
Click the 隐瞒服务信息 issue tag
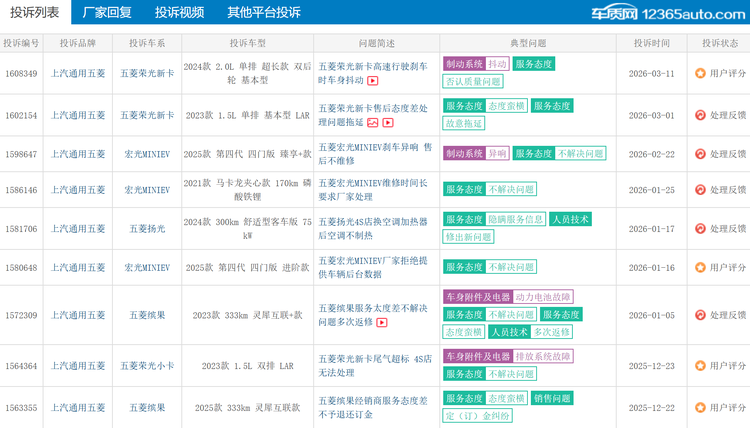coord(516,220)
